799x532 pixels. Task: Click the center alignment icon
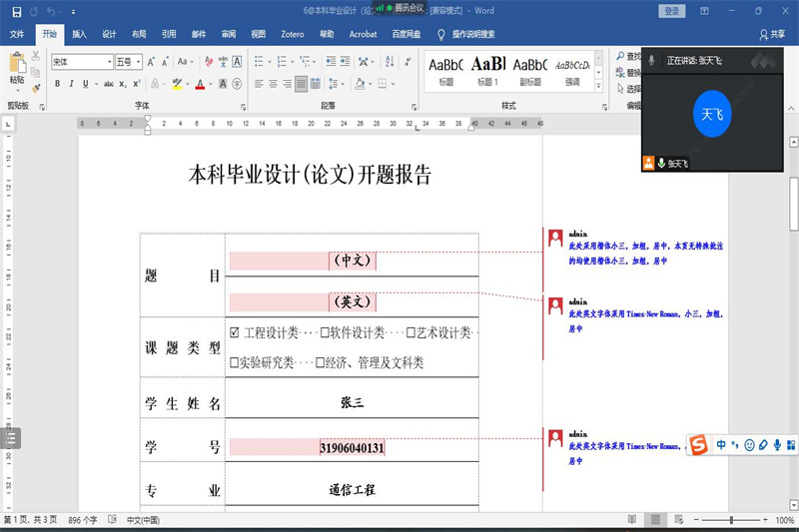[273, 84]
